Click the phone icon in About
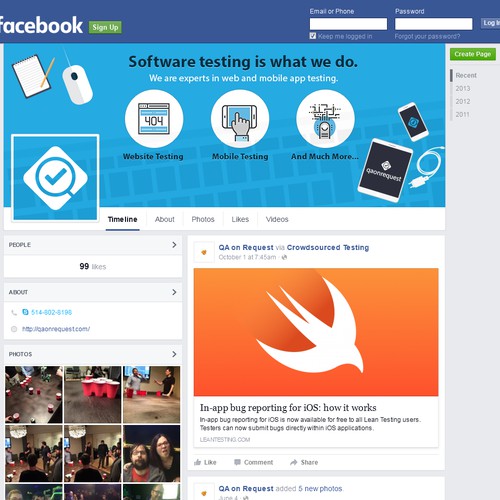 pyautogui.click(x=14, y=312)
